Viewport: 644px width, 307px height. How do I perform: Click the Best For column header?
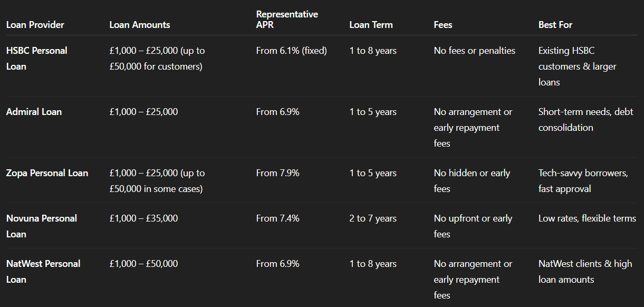555,25
